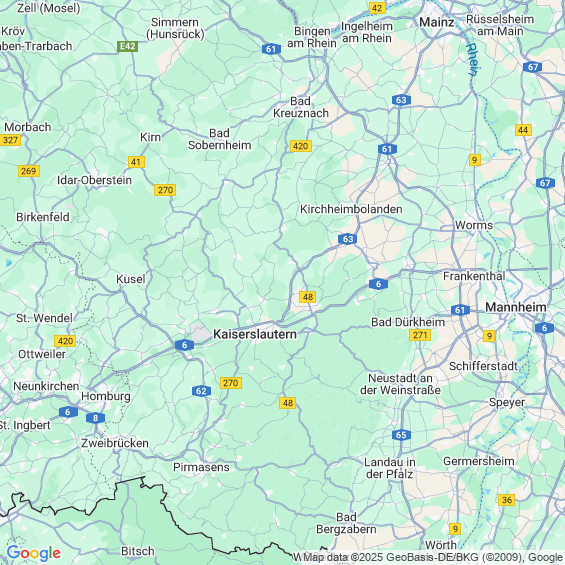The image size is (565, 565).
Task: Select the Mainz city label
Action: point(437,22)
